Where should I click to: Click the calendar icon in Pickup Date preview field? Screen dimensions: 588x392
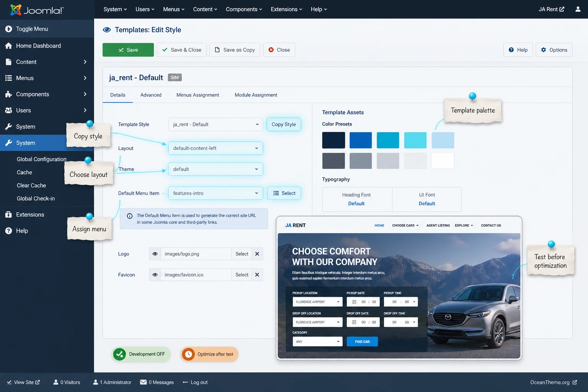354,302
